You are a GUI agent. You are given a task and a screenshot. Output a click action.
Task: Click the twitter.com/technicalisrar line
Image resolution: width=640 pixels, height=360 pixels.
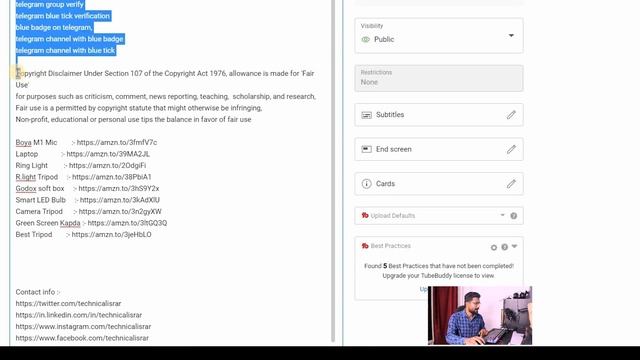pyautogui.click(x=68, y=304)
